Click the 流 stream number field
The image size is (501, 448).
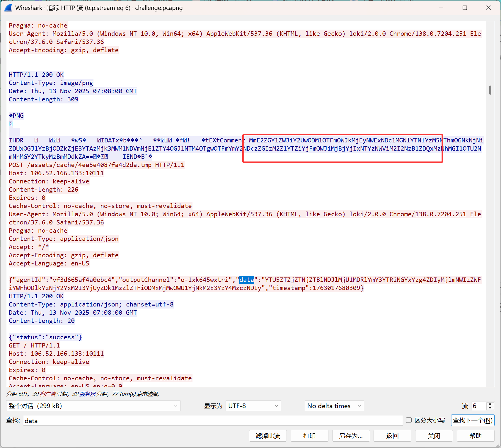(479, 406)
